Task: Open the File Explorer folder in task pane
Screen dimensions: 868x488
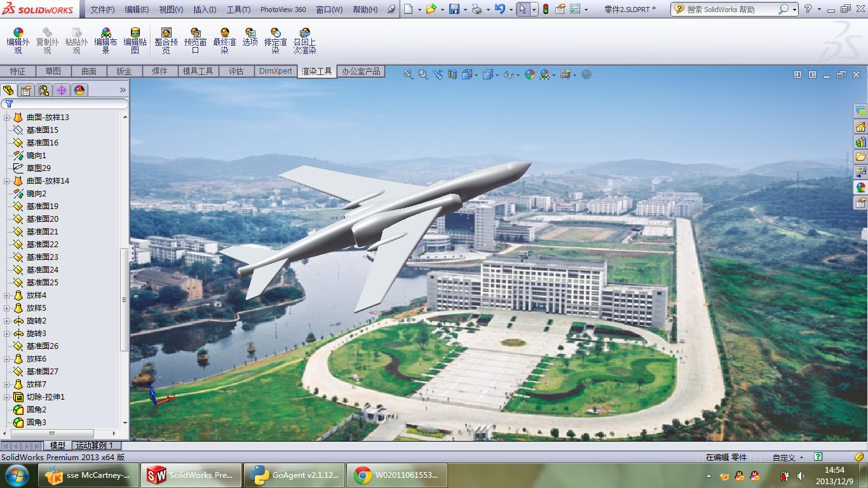Action: tap(860, 156)
